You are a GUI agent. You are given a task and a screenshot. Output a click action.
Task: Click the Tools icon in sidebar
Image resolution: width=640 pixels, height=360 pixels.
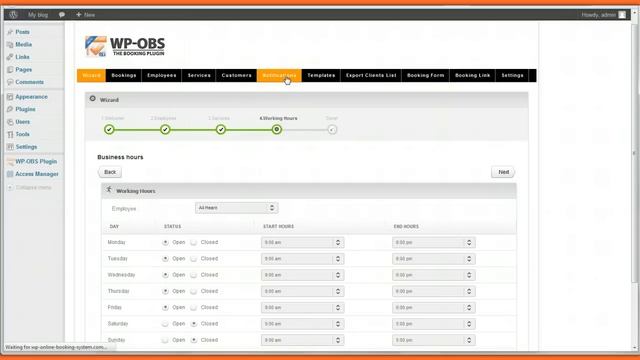pos(10,134)
